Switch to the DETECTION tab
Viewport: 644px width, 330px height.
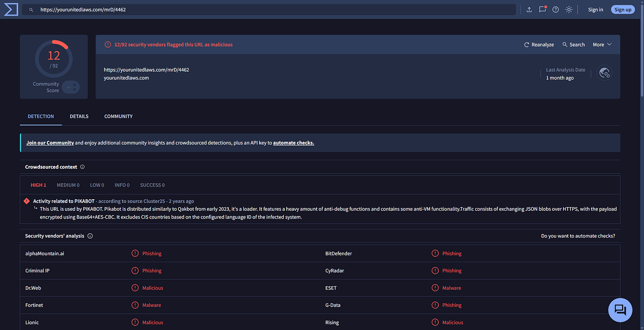point(41,116)
